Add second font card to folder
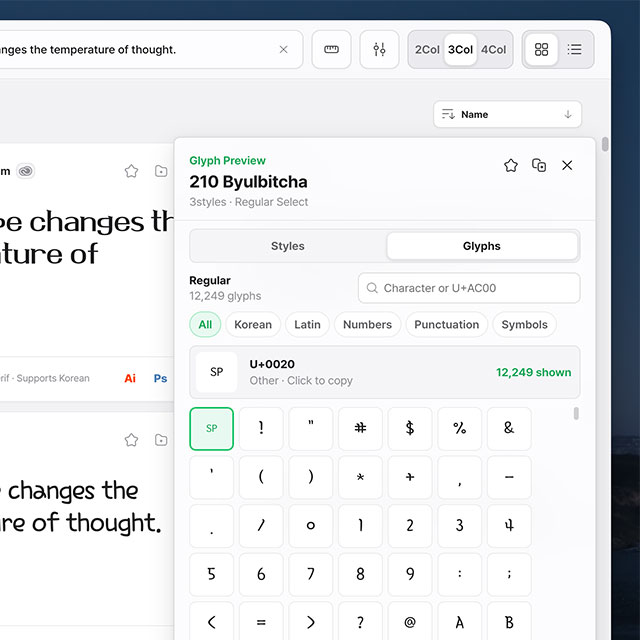 tap(161, 440)
